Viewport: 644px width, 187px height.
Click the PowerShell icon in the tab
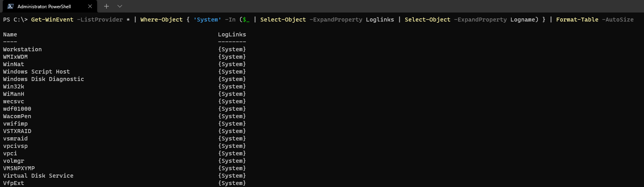11,6
